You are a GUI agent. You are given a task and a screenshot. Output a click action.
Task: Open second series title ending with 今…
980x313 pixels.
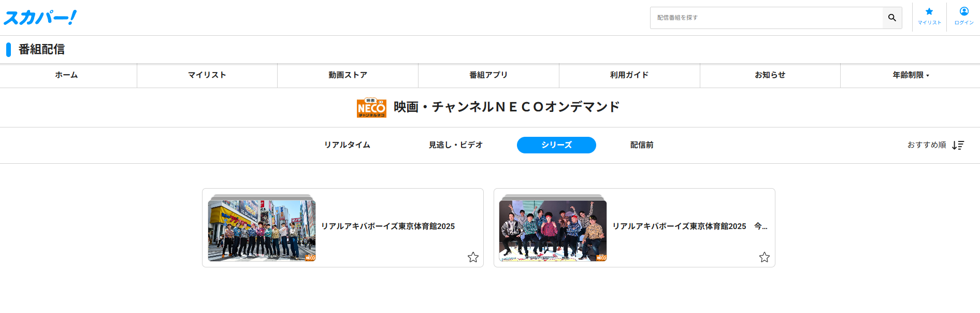690,226
